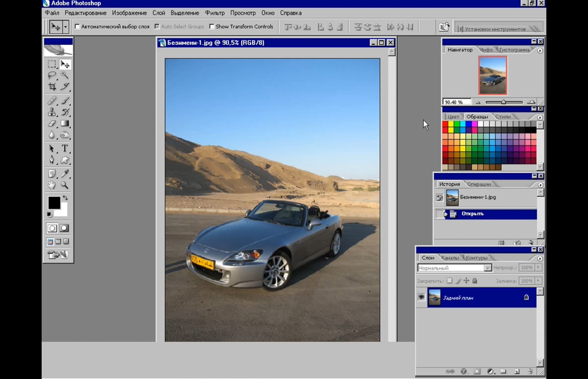Select the Notes tool

pyautogui.click(x=52, y=174)
